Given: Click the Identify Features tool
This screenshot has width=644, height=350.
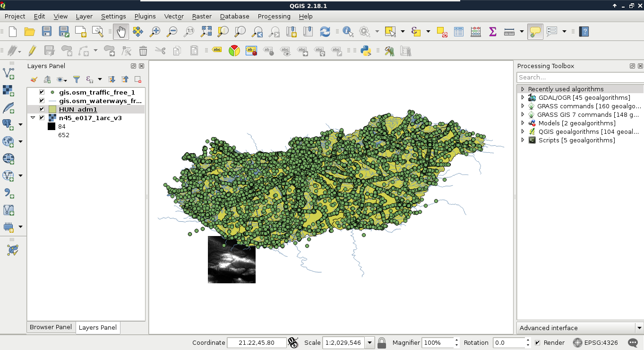Looking at the screenshot, I should pyautogui.click(x=348, y=32).
